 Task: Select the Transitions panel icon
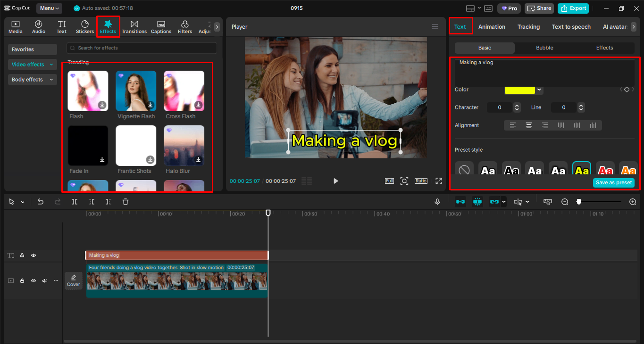point(134,26)
